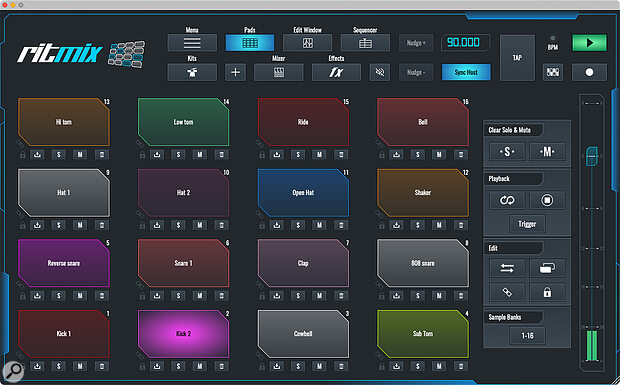Click the Nudge - button

416,72
